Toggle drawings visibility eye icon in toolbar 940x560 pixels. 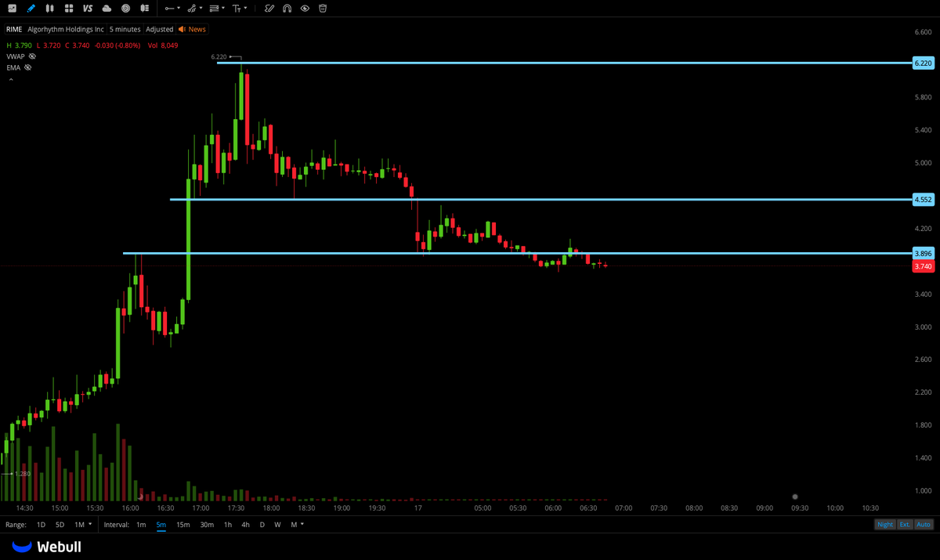tap(305, 8)
